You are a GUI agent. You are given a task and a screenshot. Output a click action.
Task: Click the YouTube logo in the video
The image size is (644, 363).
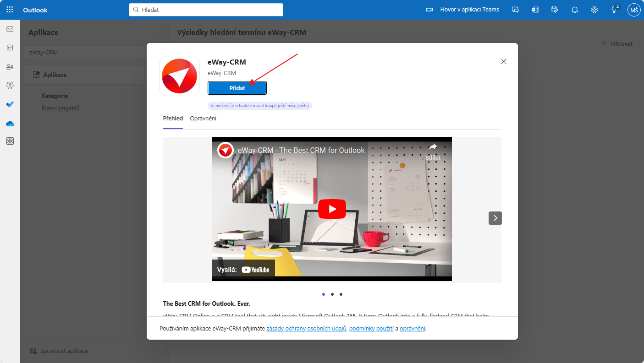(255, 270)
